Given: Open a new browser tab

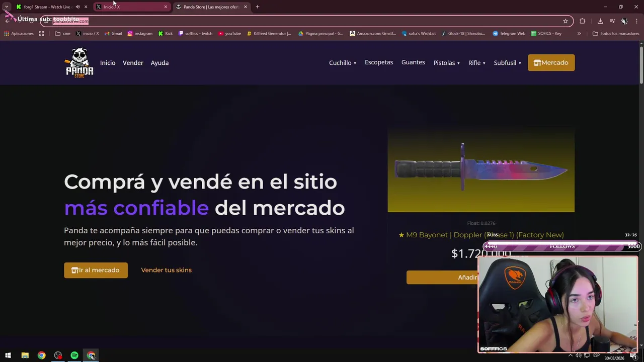Looking at the screenshot, I should (x=258, y=7).
